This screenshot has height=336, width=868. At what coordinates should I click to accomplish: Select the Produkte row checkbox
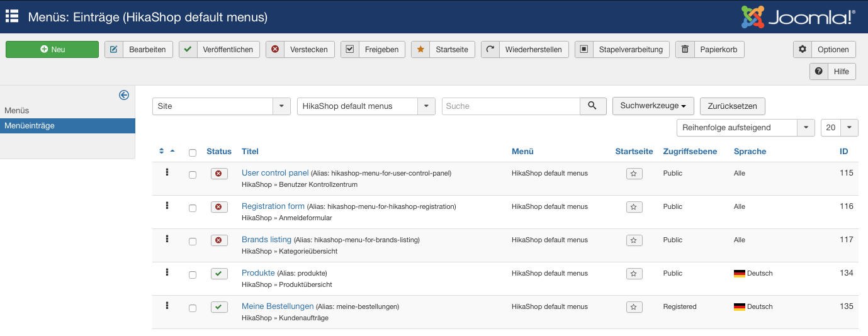(x=193, y=275)
